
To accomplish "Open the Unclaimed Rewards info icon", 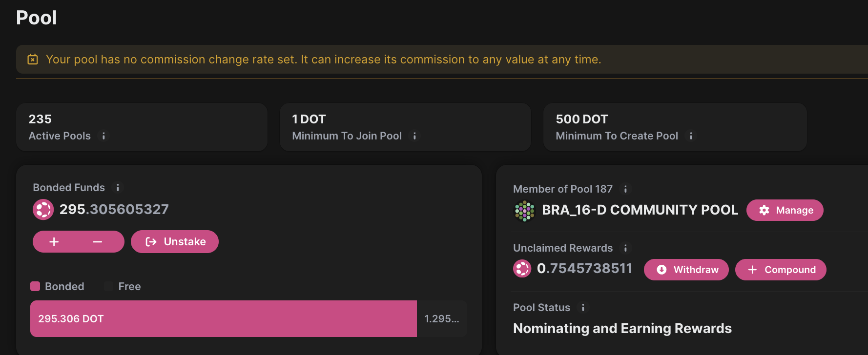I will tap(625, 248).
